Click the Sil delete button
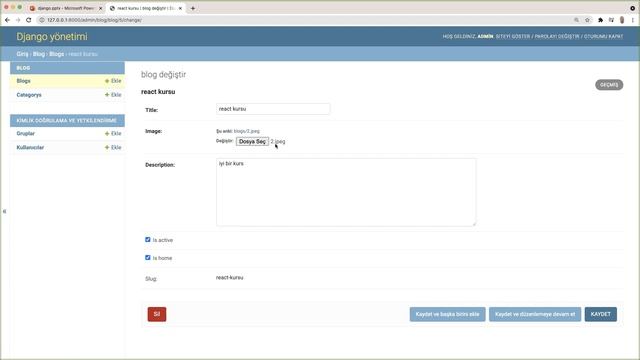The width and height of the screenshot is (640, 360). coord(157,314)
